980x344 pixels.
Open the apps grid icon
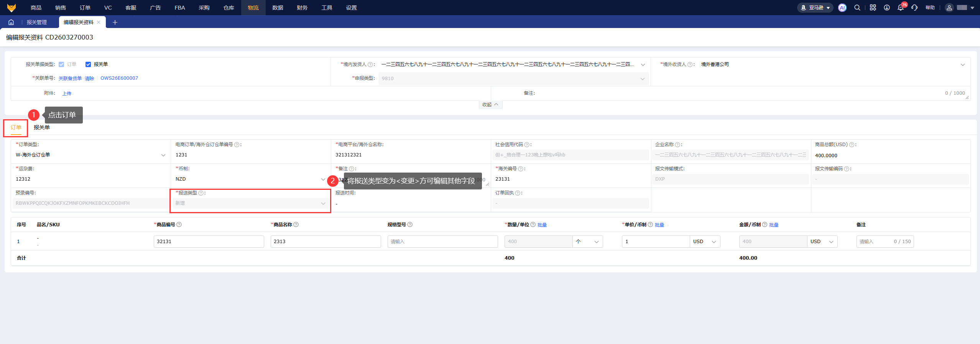(x=873, y=8)
